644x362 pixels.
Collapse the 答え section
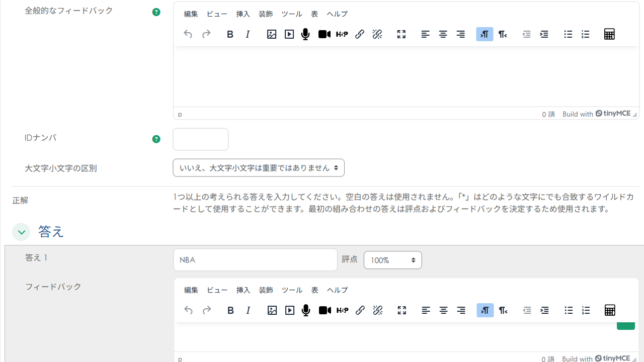(x=21, y=232)
